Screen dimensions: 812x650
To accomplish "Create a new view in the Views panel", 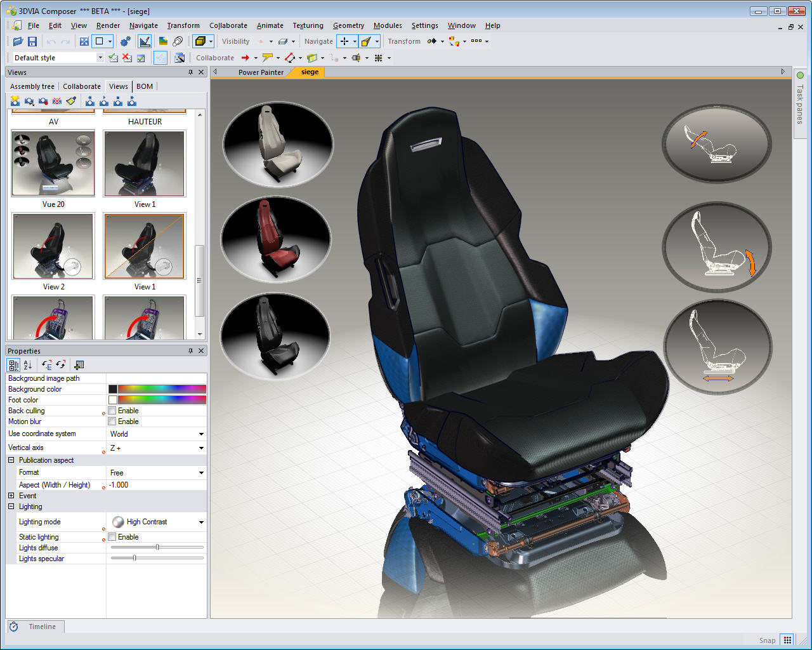I will pos(15,101).
